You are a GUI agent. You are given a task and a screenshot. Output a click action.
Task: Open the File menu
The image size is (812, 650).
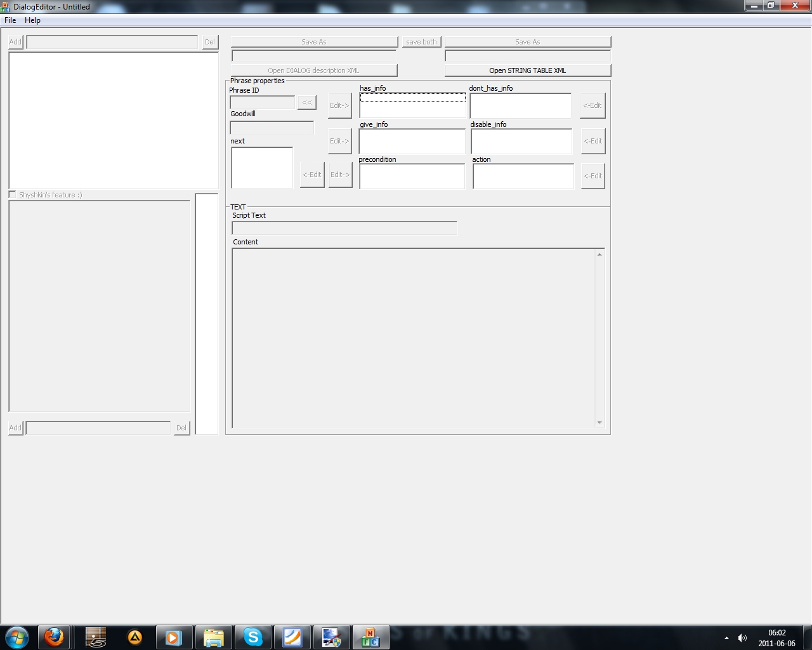tap(10, 20)
